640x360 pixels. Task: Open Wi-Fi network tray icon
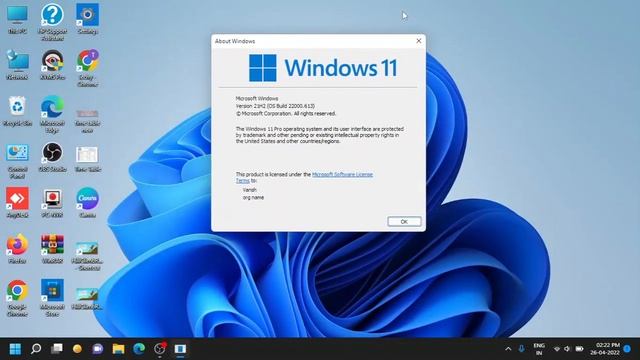[557, 349]
